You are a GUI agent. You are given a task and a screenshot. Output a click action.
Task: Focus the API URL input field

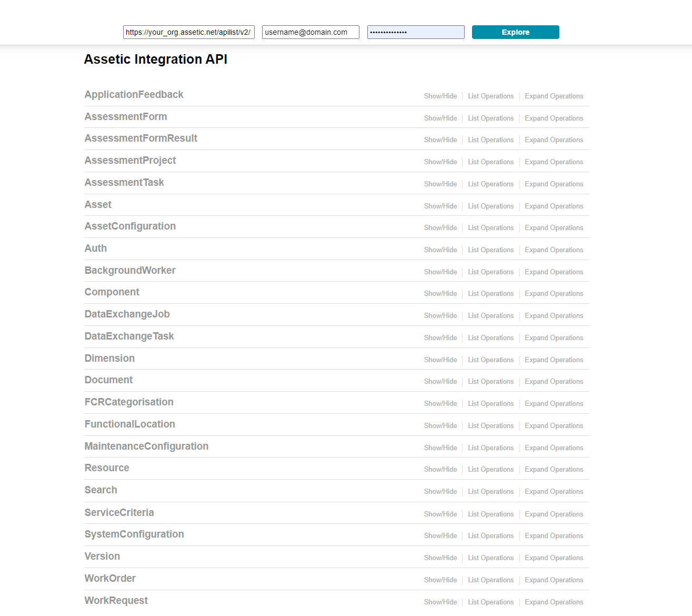(x=189, y=32)
